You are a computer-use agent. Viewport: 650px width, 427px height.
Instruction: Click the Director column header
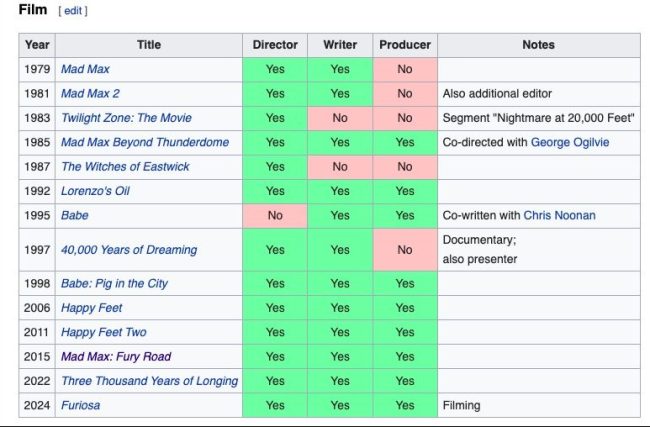click(275, 45)
